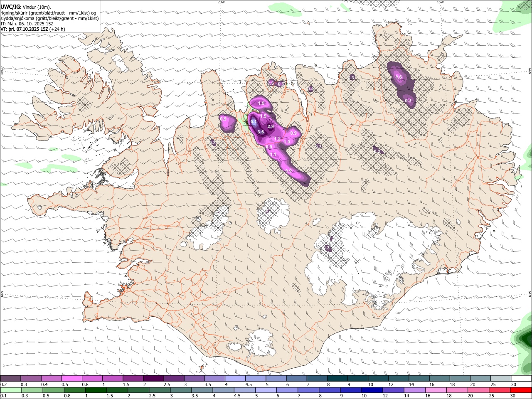Click the 15W longitude label
The image size is (532, 399).
pos(440,2)
